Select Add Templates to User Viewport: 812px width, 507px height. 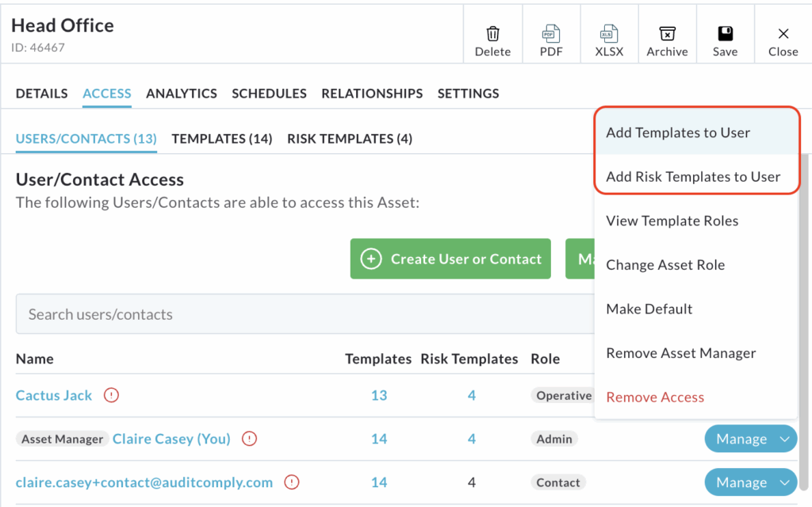click(678, 133)
